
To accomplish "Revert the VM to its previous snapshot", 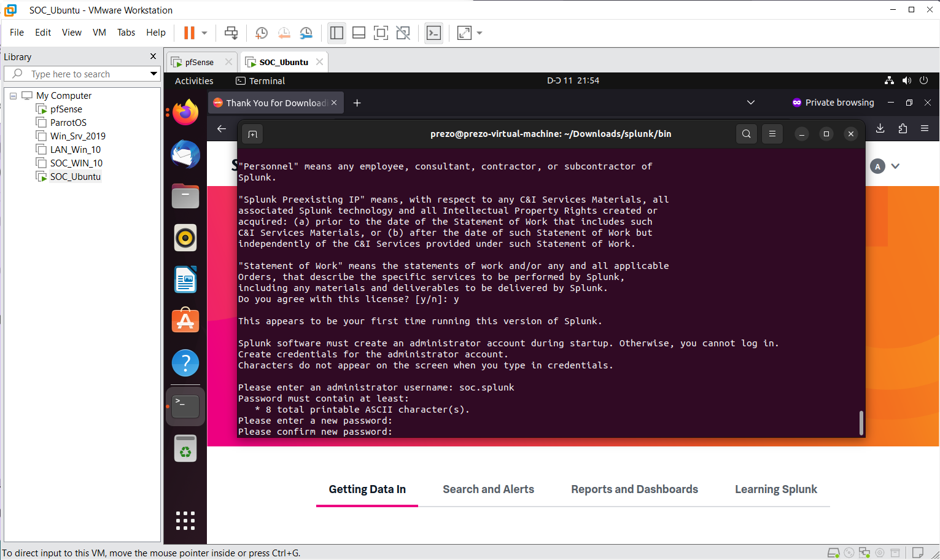I will [284, 33].
